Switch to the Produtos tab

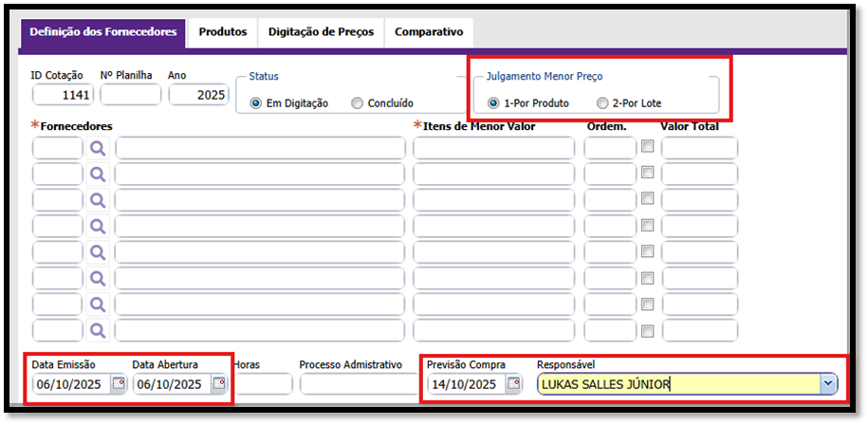pos(223,32)
